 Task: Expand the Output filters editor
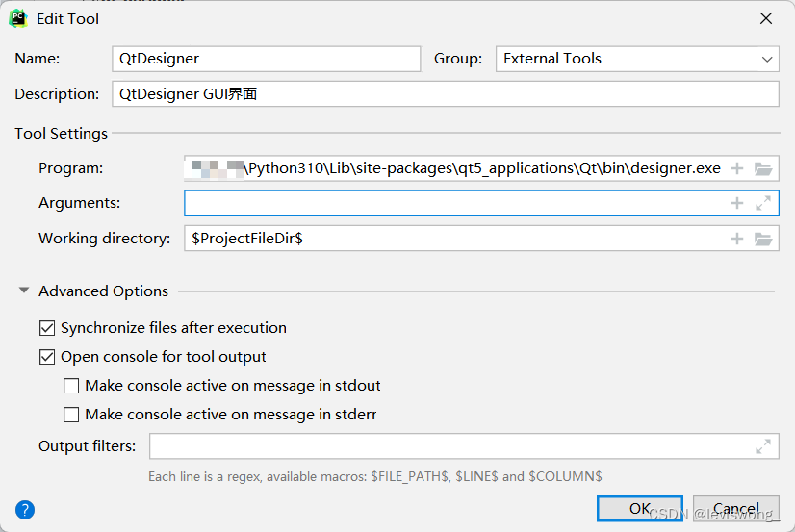pos(763,446)
